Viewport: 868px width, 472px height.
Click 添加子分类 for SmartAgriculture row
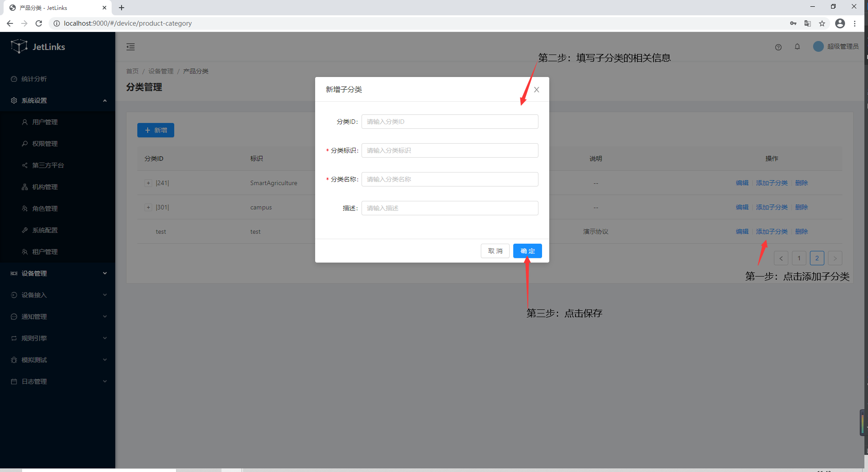pos(772,183)
